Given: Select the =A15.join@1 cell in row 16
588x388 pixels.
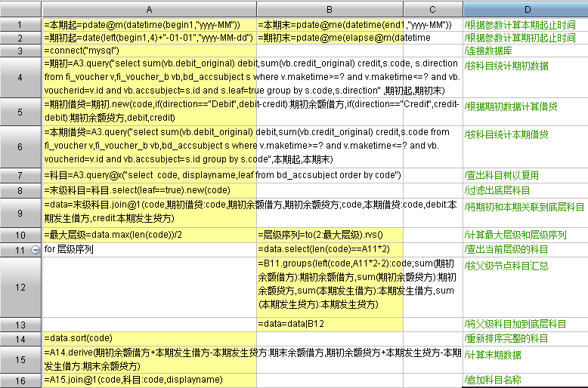Looking at the screenshot, I should point(149,380).
